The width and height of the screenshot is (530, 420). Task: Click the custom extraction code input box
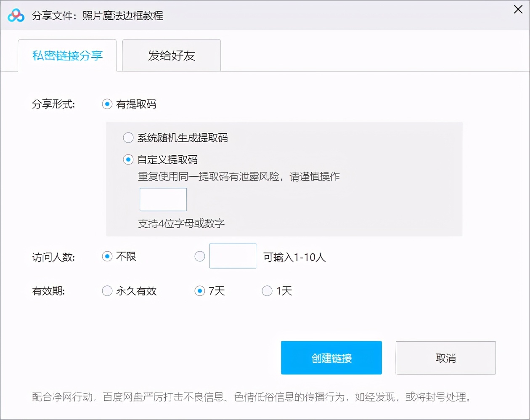(x=163, y=199)
